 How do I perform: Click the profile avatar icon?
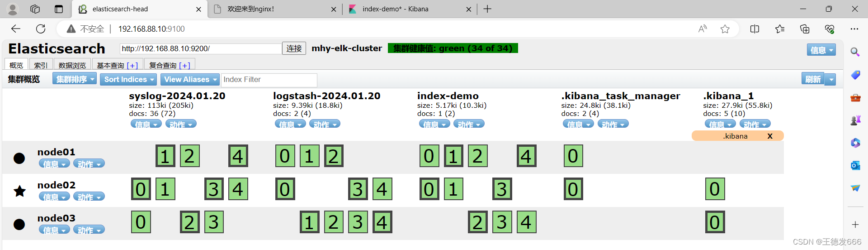13,9
